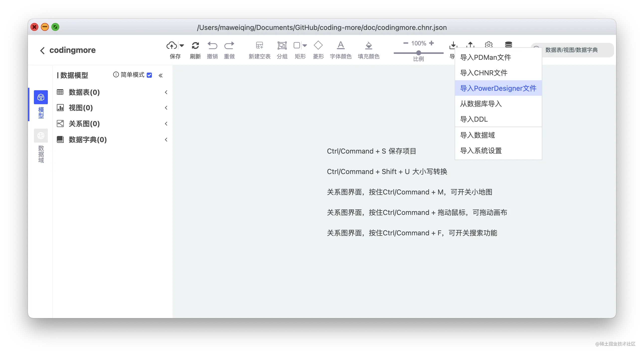
Task: Choose 从数据库导入 from import menu
Action: [481, 103]
